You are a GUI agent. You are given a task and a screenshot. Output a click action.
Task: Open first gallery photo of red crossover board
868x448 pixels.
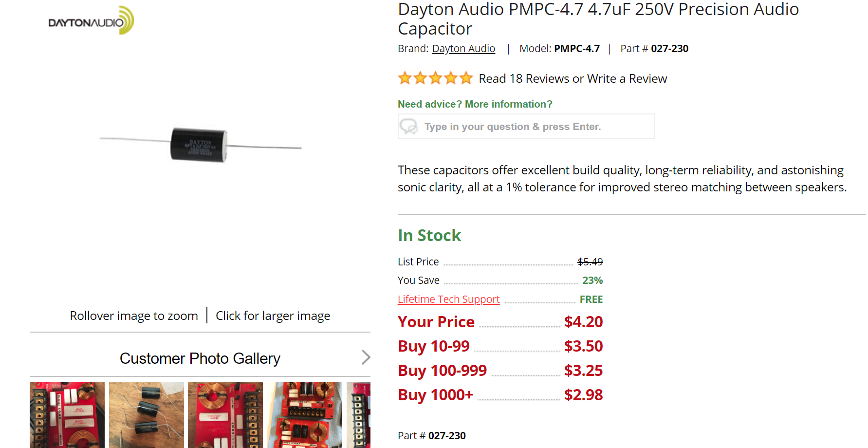pyautogui.click(x=67, y=415)
